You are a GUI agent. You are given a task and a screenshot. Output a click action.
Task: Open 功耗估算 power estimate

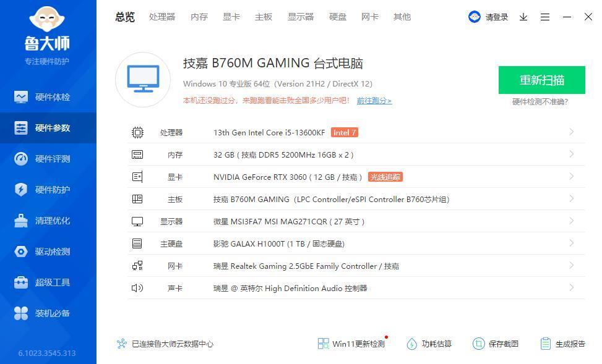pos(429,344)
